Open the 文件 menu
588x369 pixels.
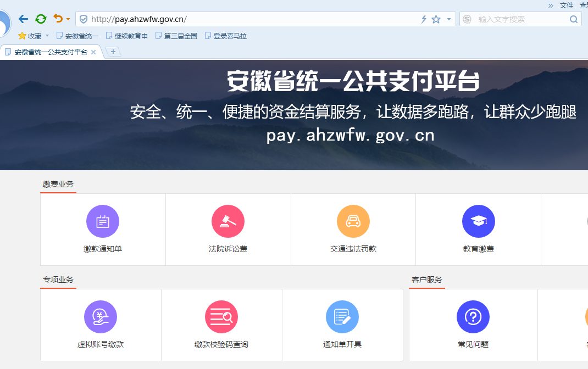[x=567, y=5]
